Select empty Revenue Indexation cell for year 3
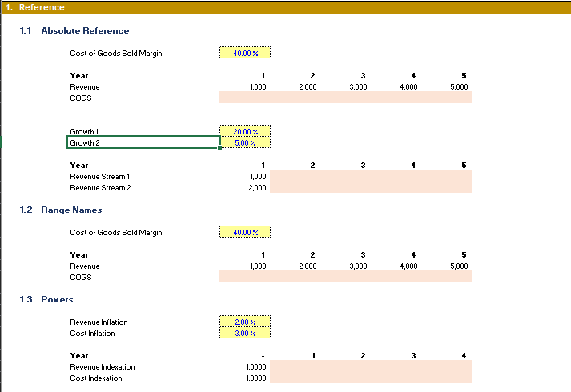 [x=396, y=366]
